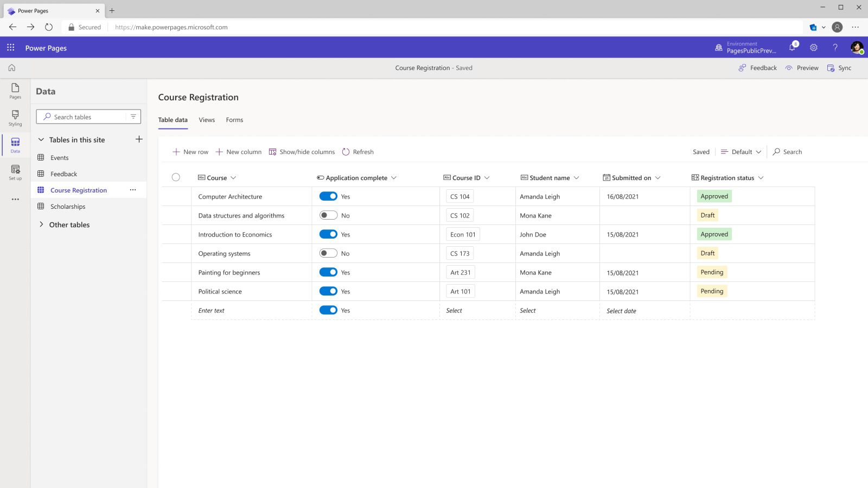Click Refresh above the table data
Image resolution: width=868 pixels, height=488 pixels.
[x=358, y=152]
